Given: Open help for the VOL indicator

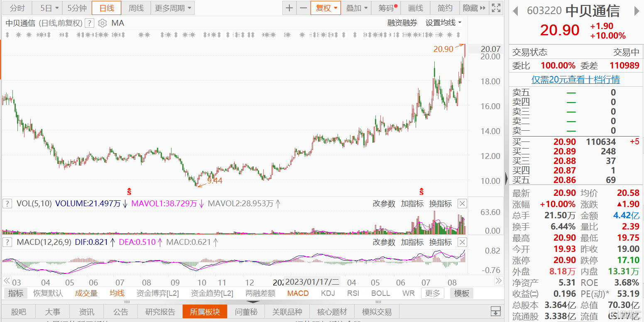Looking at the screenshot, I should (7, 203).
